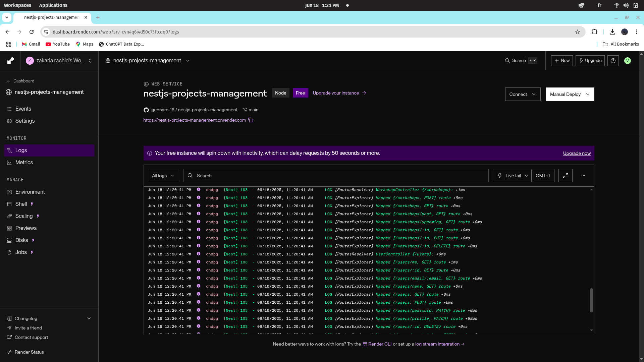Click the log viewer vertical scrollbar thumb

591,300
